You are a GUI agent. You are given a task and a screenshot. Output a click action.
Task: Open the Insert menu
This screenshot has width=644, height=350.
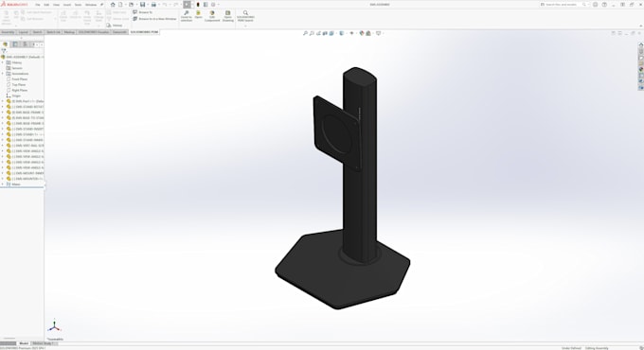coord(67,5)
